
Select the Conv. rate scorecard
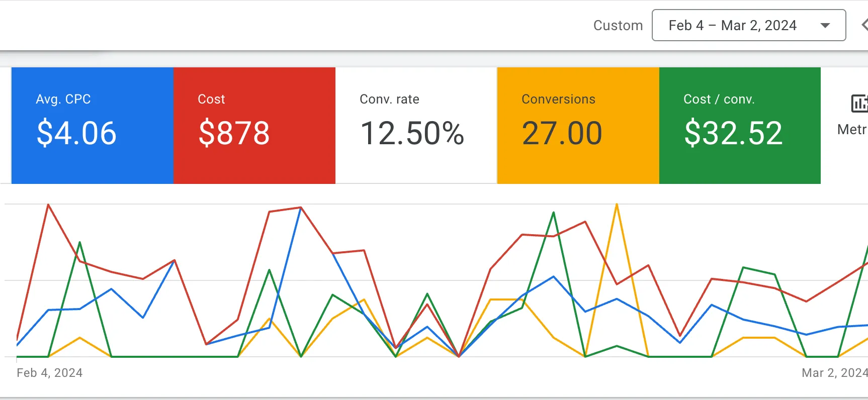[x=416, y=126]
